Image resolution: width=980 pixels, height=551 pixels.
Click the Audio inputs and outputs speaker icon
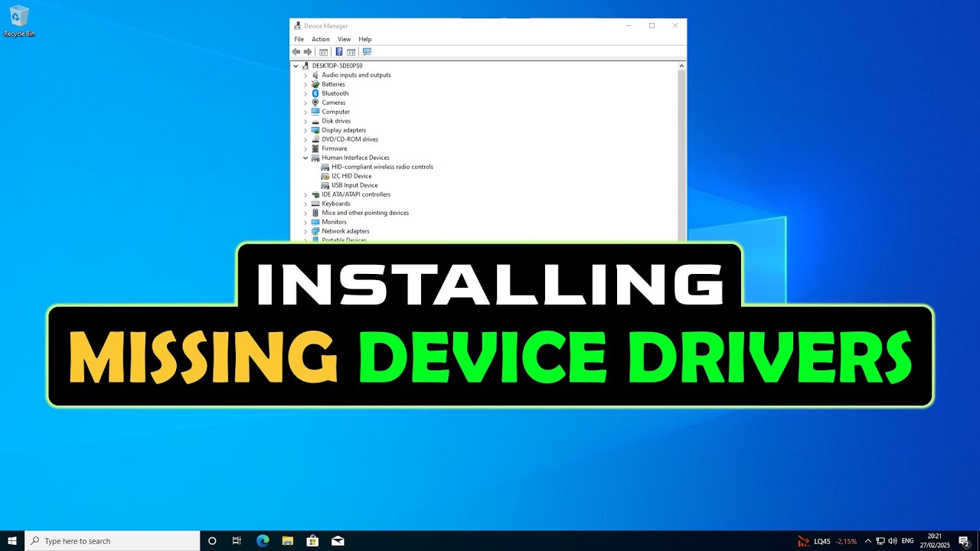point(315,75)
